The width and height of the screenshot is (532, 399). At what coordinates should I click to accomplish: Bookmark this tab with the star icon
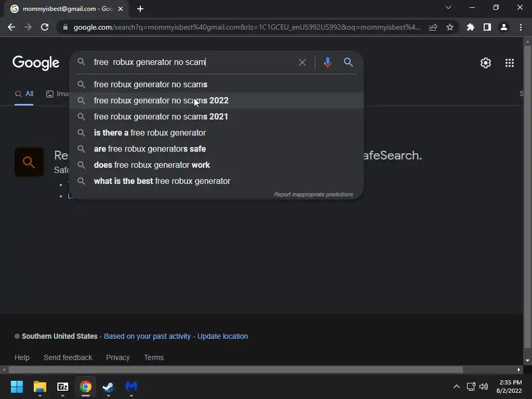450,27
